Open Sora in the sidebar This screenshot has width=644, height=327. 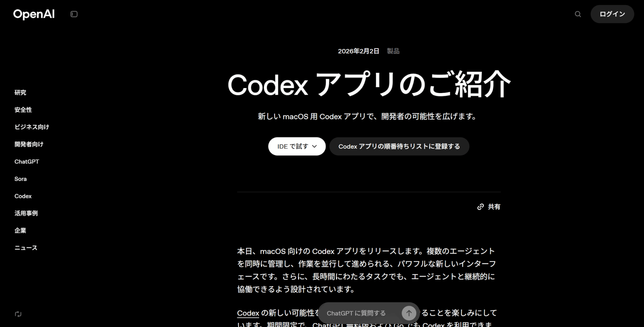coord(20,179)
